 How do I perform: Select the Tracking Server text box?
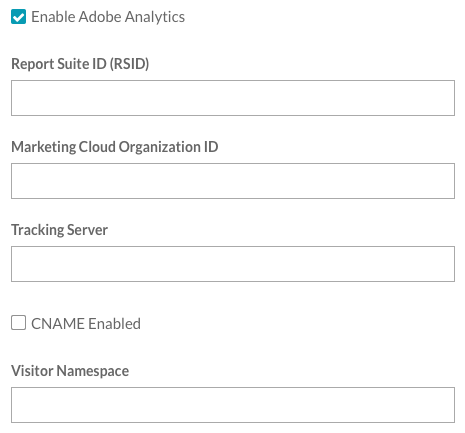pos(233,264)
